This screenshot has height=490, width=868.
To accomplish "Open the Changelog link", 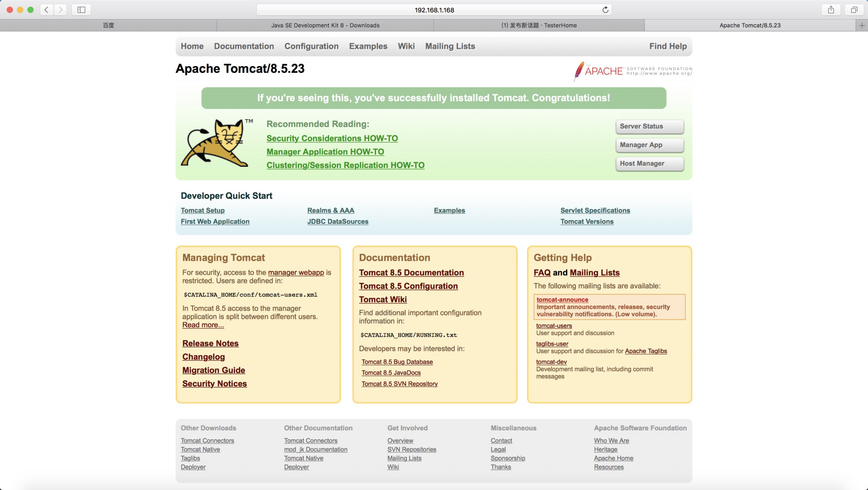I will click(x=203, y=357).
